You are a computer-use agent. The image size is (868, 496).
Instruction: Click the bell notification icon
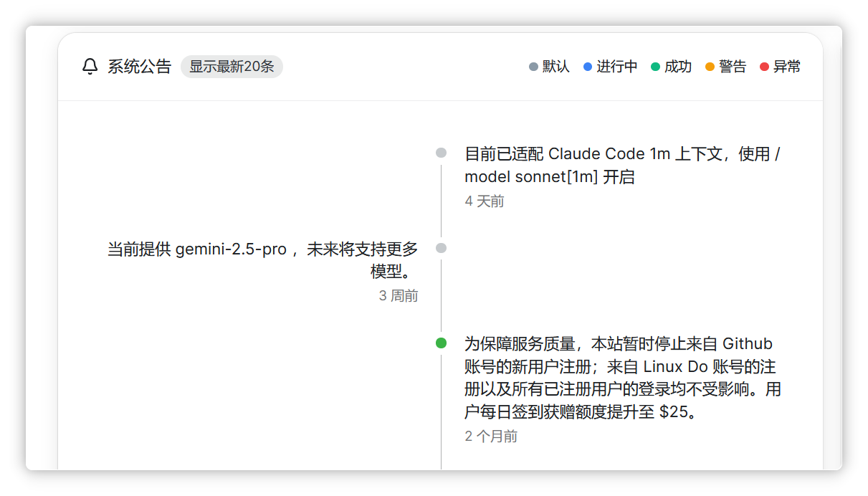(89, 67)
